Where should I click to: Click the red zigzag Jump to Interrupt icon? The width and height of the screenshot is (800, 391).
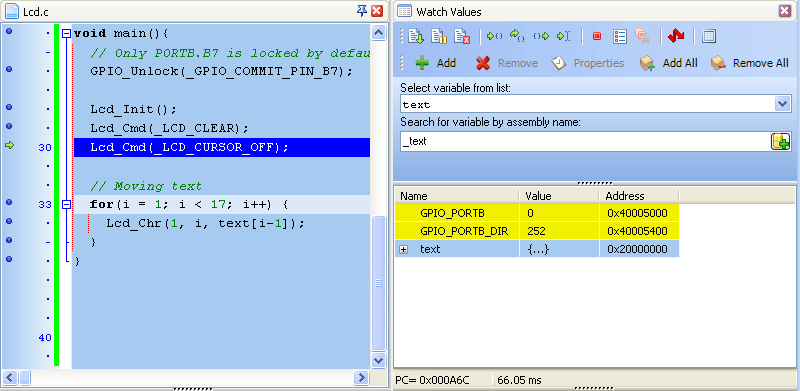676,36
